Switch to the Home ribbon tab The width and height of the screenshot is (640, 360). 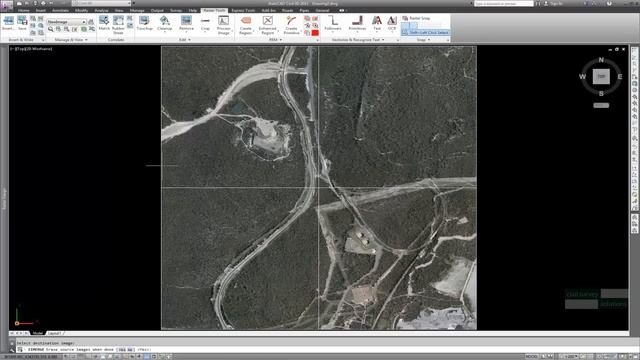[x=24, y=10]
